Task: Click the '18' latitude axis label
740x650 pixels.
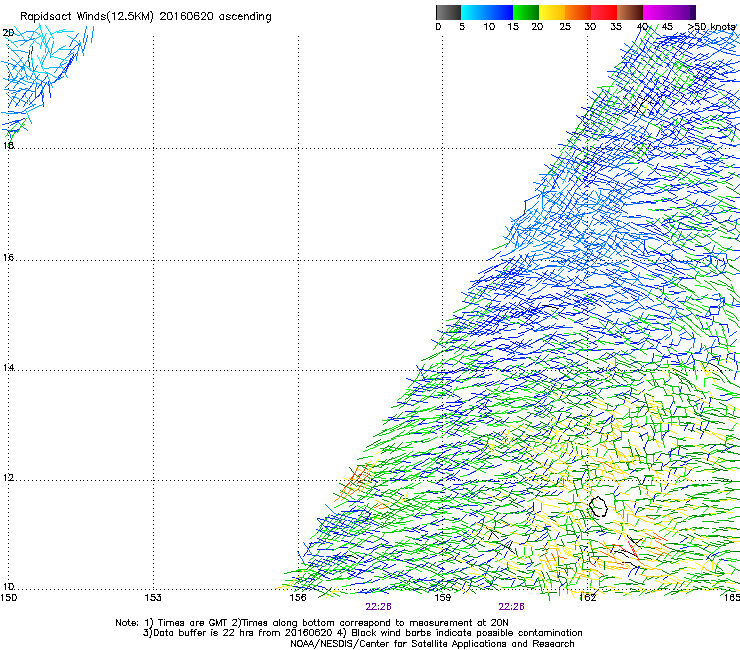Action: (x=8, y=145)
